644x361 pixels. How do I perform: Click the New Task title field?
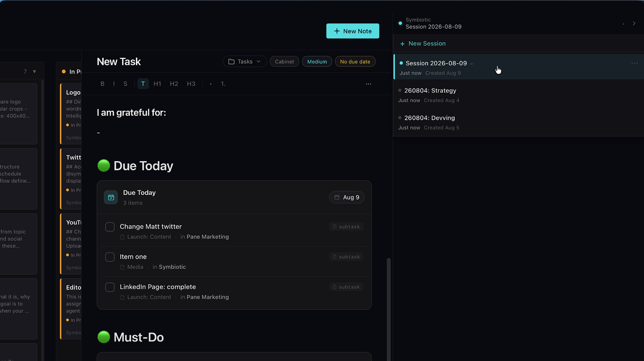[x=119, y=62]
